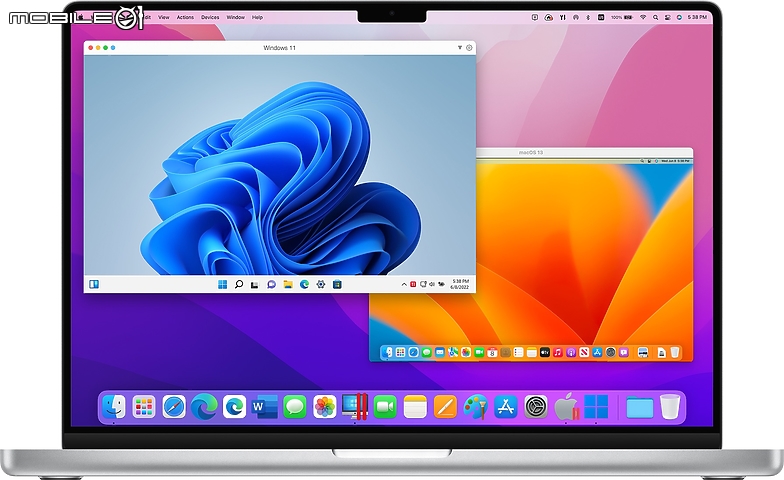Open the Help menu

[x=257, y=17]
